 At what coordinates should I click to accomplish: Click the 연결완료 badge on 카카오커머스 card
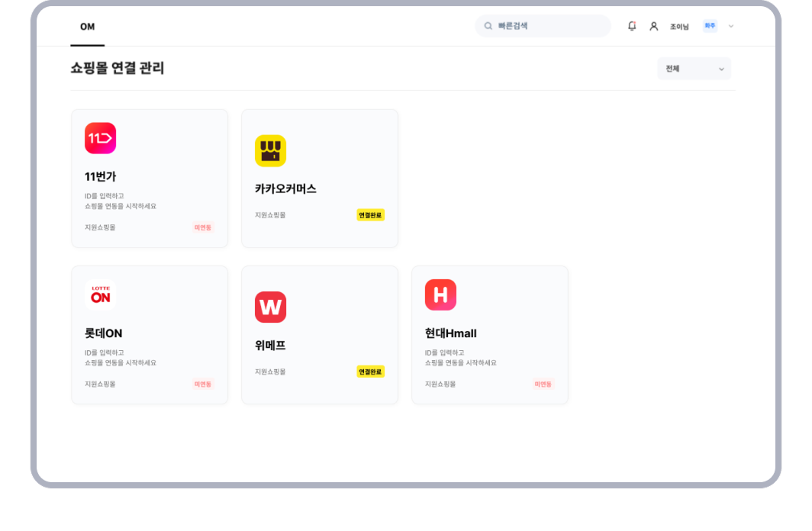370,215
